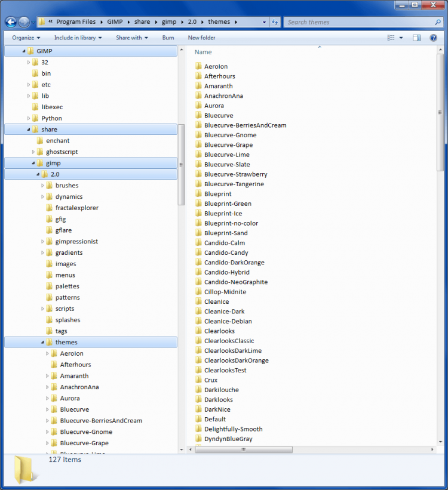
Task: Open the Share with dropdown
Action: 132,38
